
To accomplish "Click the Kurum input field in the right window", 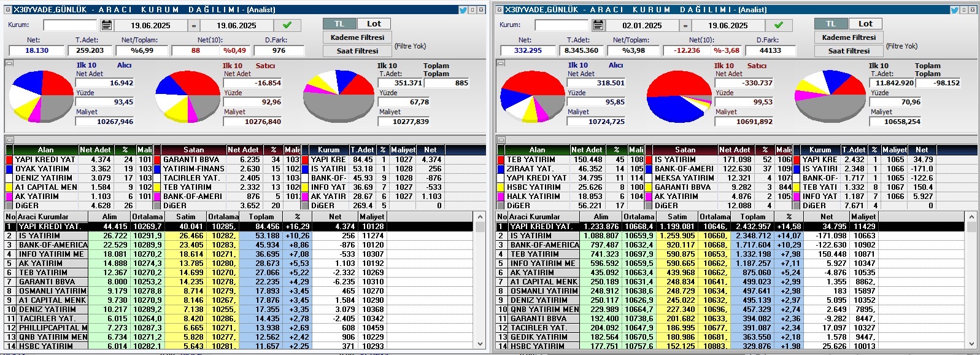I will (x=561, y=25).
